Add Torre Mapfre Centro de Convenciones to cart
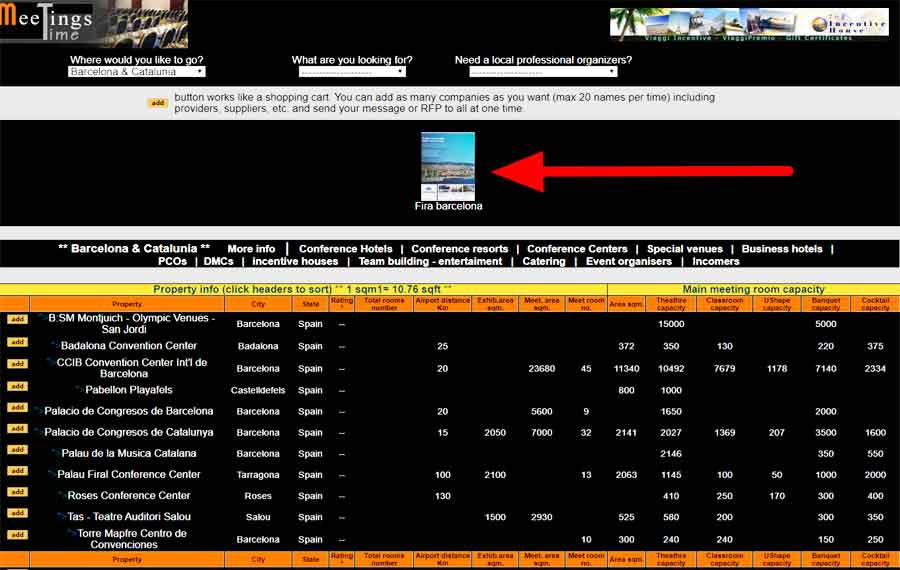This screenshot has height=570, width=900. pos(17,534)
